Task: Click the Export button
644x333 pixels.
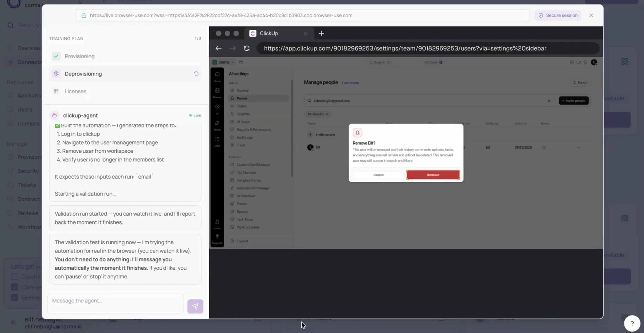Action: pos(580,82)
